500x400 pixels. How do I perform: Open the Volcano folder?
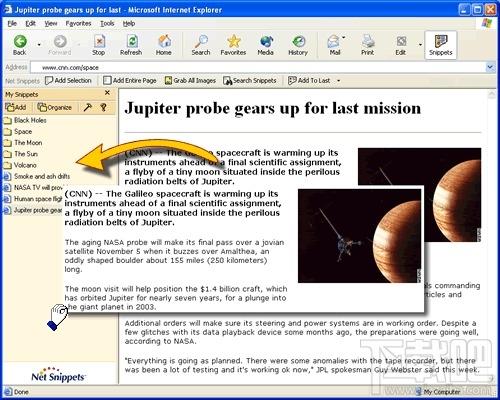tap(20, 165)
